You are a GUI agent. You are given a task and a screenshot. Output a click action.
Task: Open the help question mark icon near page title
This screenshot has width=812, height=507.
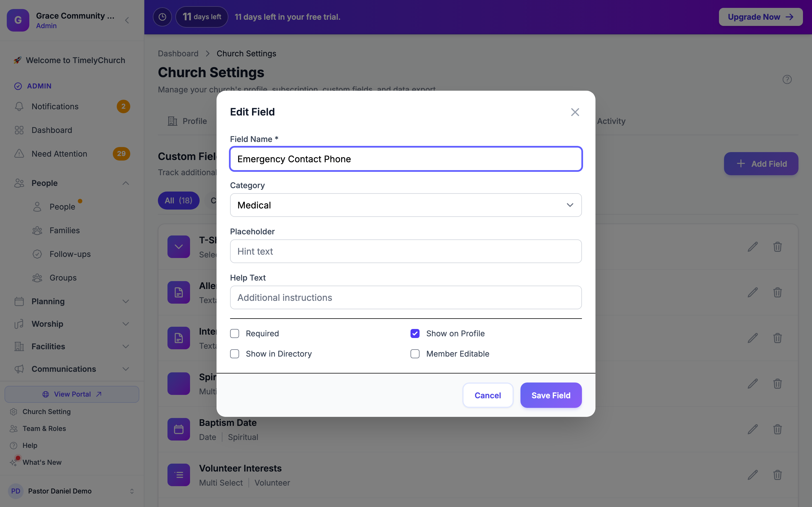(x=787, y=79)
